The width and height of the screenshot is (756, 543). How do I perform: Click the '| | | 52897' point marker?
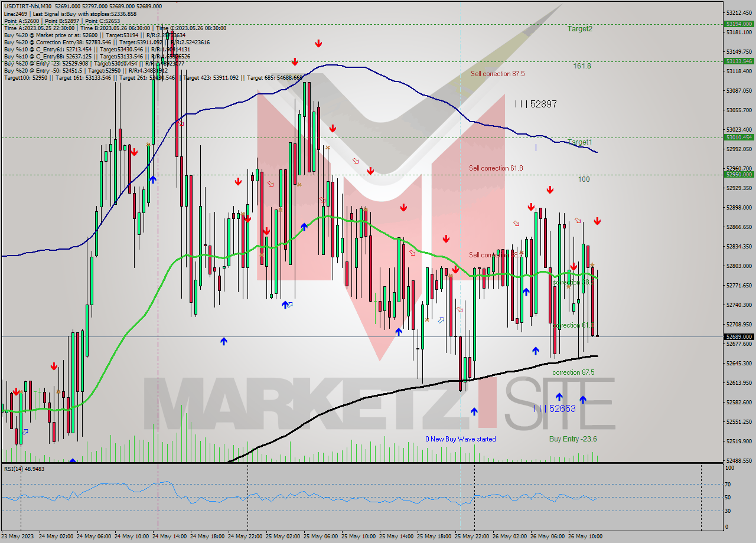click(536, 104)
